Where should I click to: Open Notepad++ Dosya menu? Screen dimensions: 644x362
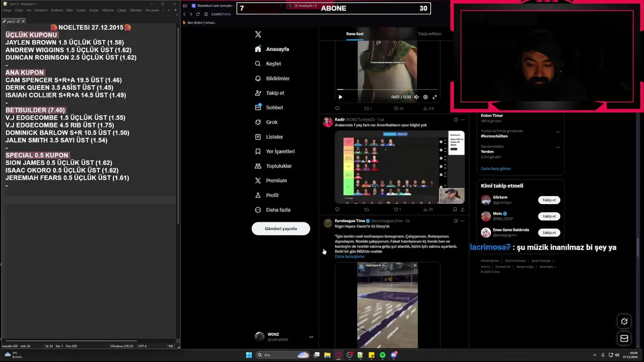pyautogui.click(x=7, y=10)
